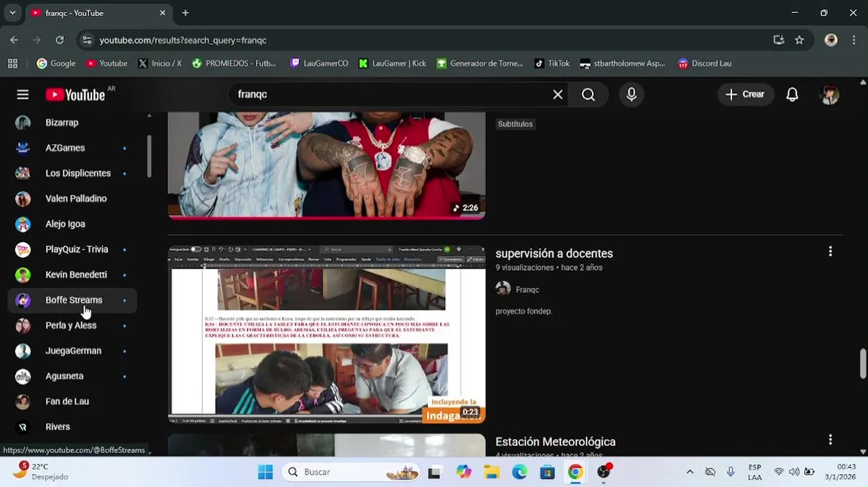Open Generador de Torne... bookmark
This screenshot has width=868, height=487.
480,64
